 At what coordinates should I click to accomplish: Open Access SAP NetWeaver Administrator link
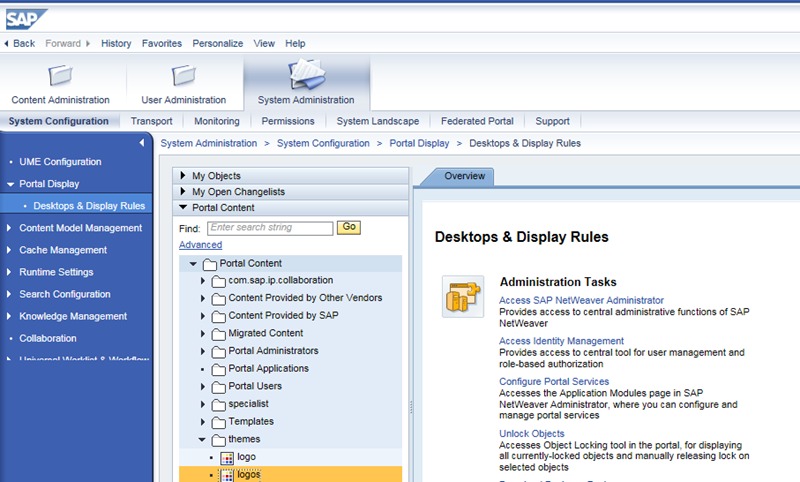tap(581, 300)
